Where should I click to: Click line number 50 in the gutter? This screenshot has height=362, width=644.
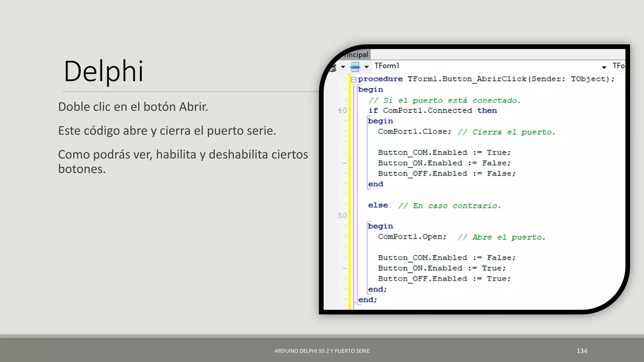342,216
